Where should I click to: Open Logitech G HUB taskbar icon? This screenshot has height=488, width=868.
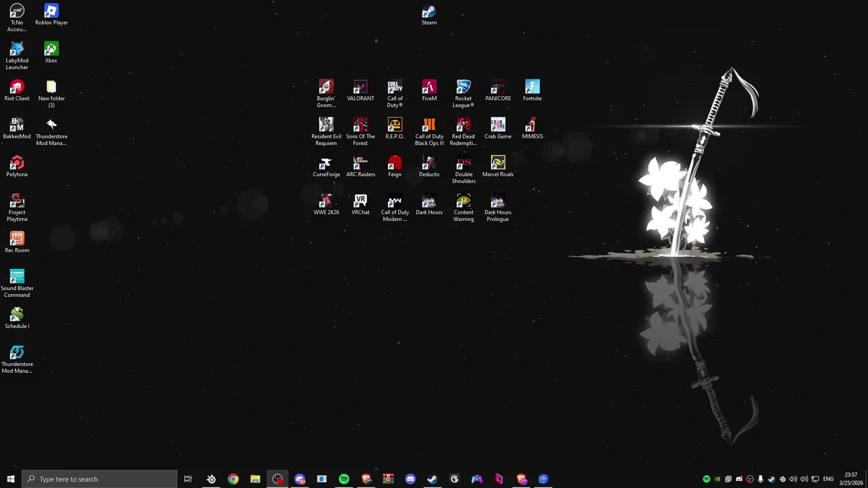pyautogui.click(x=454, y=479)
